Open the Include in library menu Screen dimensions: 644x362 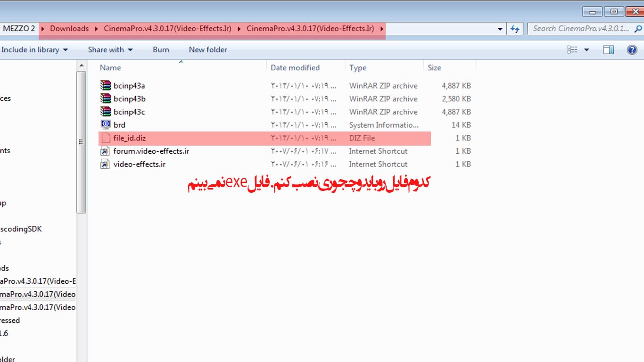pyautogui.click(x=34, y=49)
